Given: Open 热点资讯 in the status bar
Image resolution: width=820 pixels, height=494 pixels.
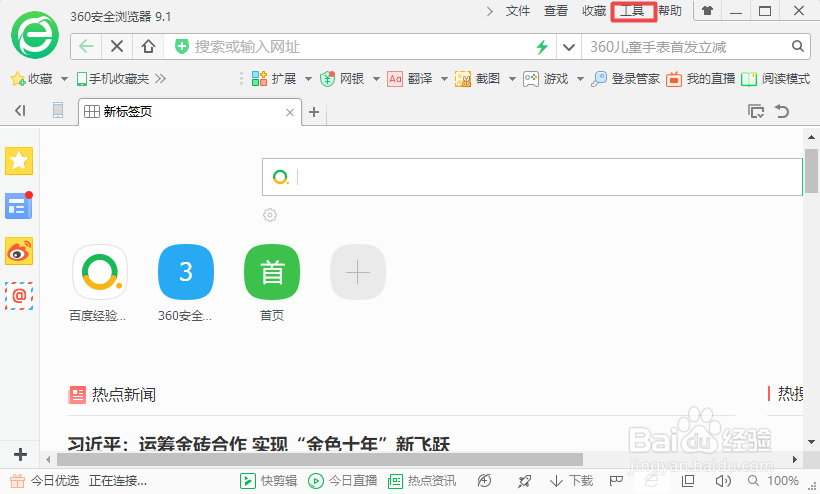Looking at the screenshot, I should 422,480.
